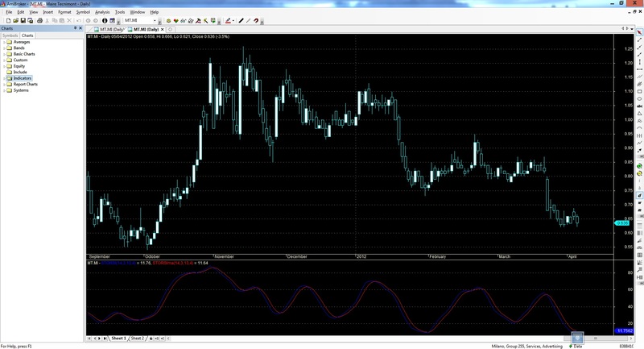644x349 pixels.
Task: Open dropdown arrow beside drawing color pencil
Action: [233, 21]
